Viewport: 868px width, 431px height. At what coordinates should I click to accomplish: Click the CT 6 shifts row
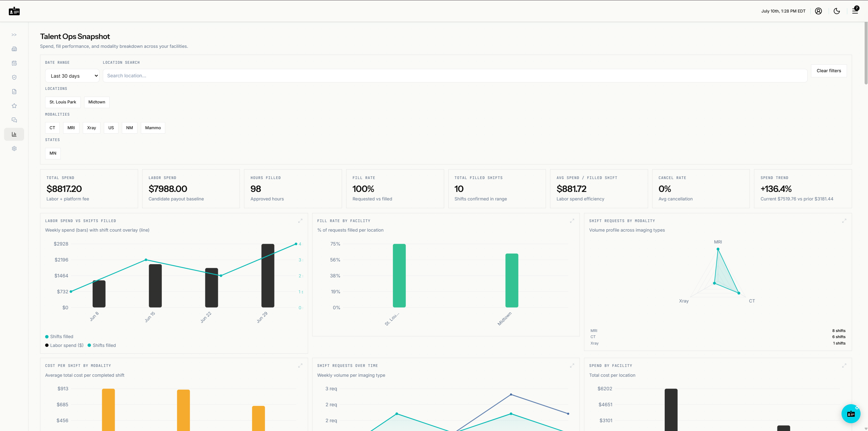718,337
